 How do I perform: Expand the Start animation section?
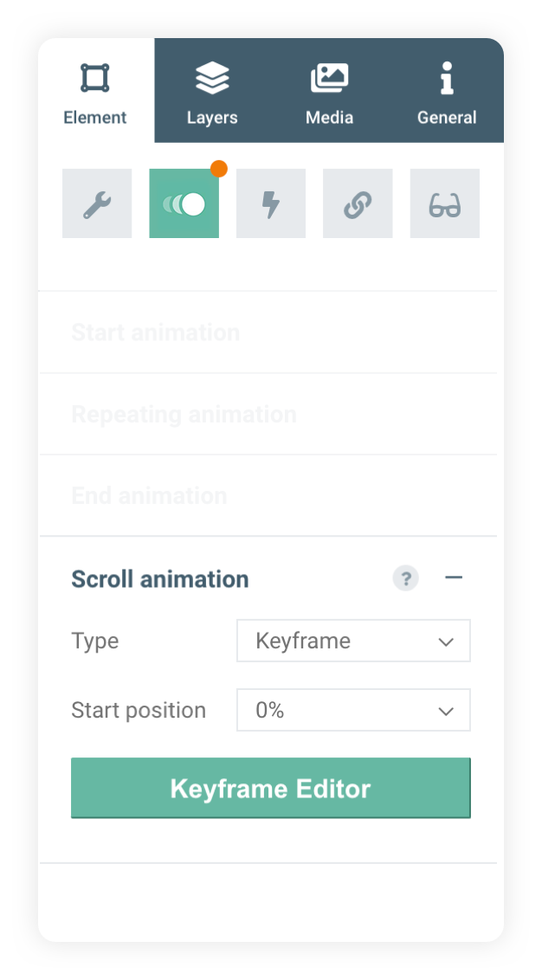point(156,332)
